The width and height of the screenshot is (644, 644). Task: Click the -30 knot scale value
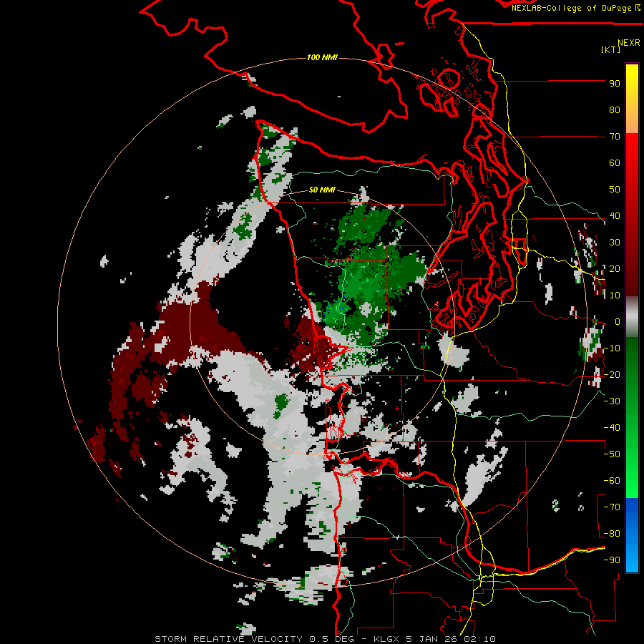pyautogui.click(x=612, y=401)
